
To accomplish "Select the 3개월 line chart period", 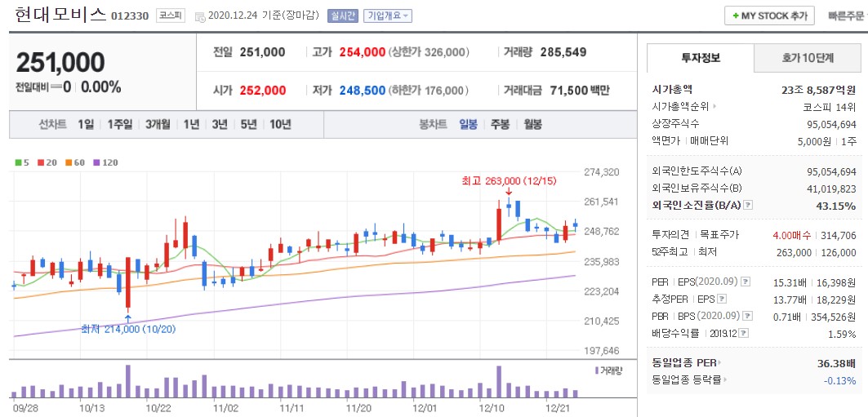I will pyautogui.click(x=158, y=124).
